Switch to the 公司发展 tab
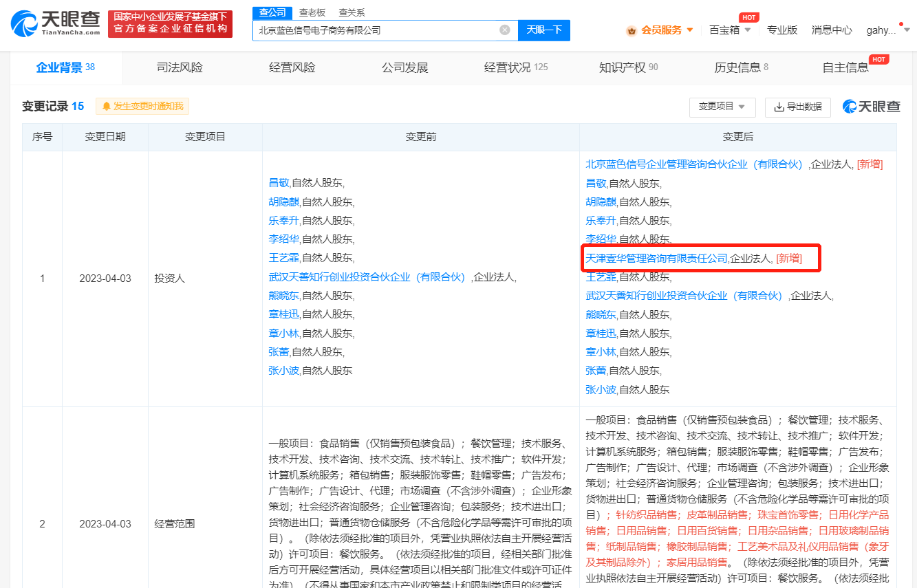 (405, 67)
